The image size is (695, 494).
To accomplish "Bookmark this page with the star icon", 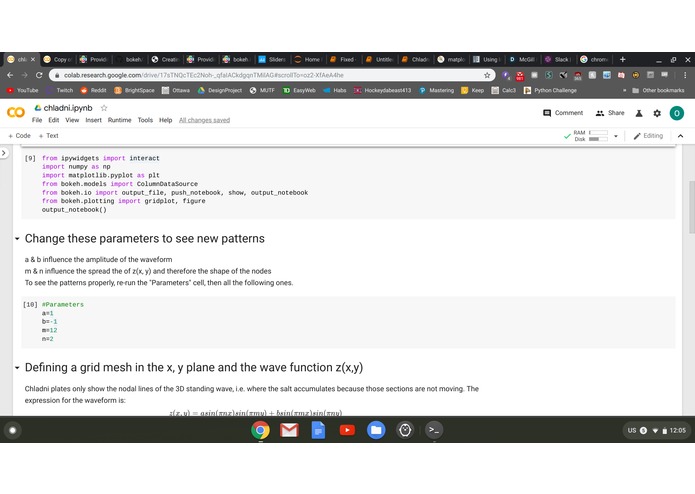I will 487,75.
